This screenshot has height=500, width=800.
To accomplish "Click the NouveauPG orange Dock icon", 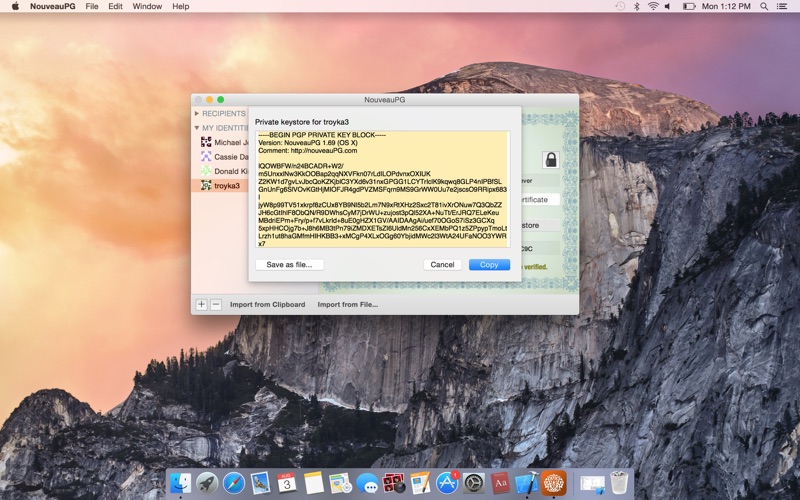I will (x=554, y=483).
